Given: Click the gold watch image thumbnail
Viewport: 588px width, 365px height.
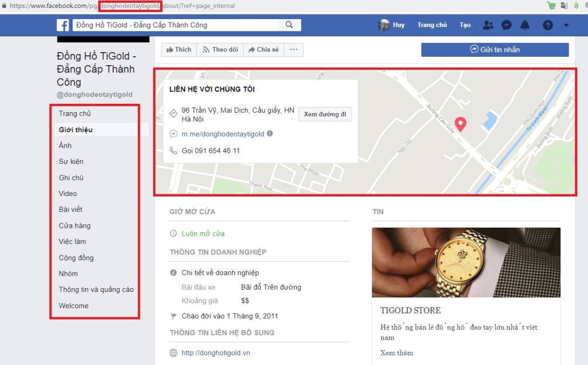Looking at the screenshot, I should coord(466,263).
